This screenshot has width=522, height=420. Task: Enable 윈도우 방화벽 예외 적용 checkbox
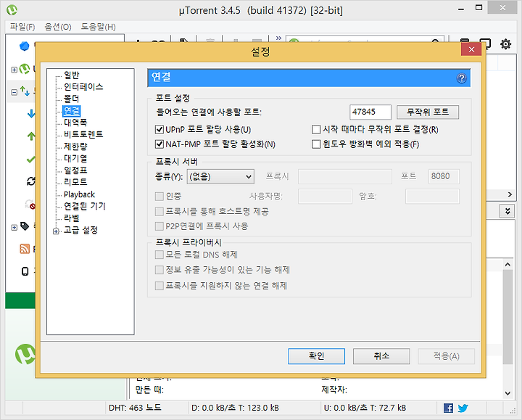coord(316,144)
